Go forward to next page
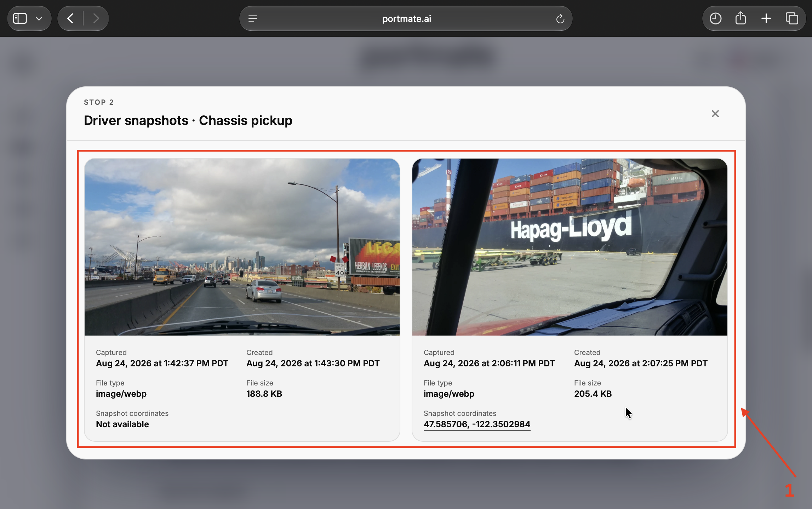Viewport: 812px width, 509px height. [x=96, y=18]
